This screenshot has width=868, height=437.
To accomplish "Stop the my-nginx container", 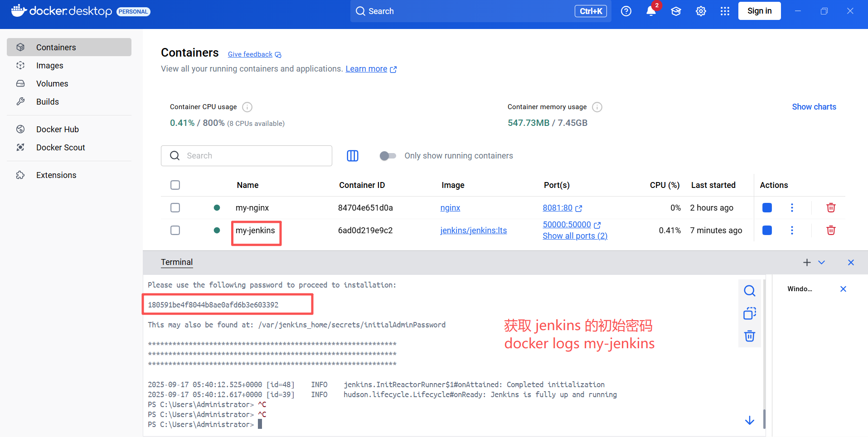I will [x=767, y=207].
